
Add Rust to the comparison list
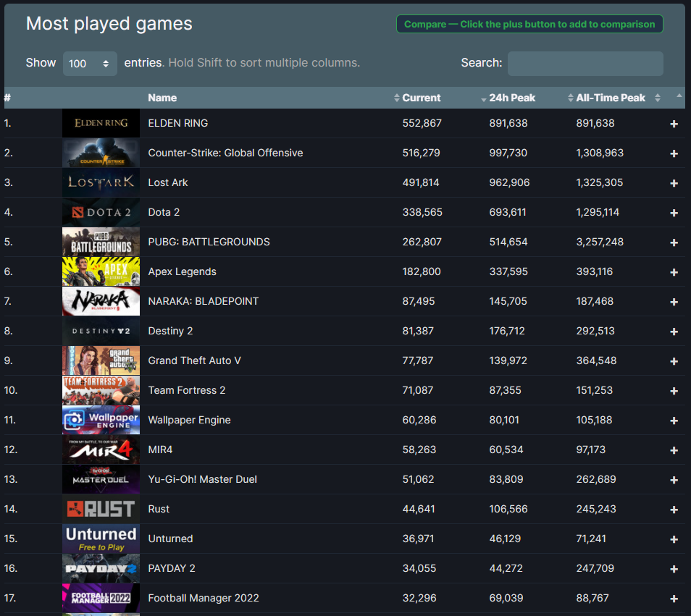[x=674, y=510]
